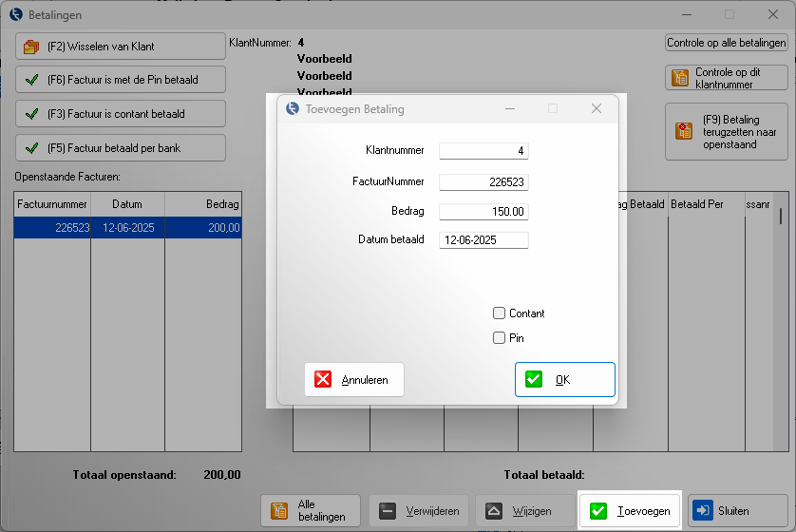
Task: Click the Factuurnummer column header
Action: [x=52, y=204]
